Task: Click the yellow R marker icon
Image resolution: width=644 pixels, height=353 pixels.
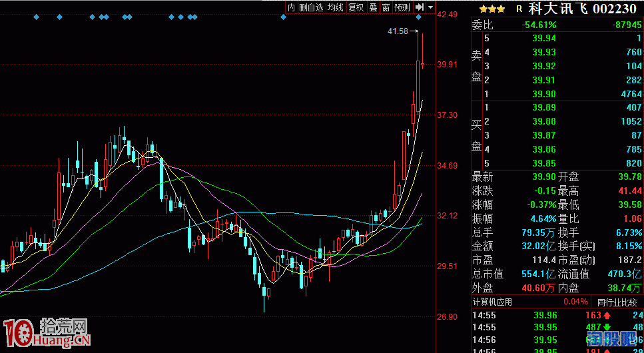Action: tap(519, 9)
